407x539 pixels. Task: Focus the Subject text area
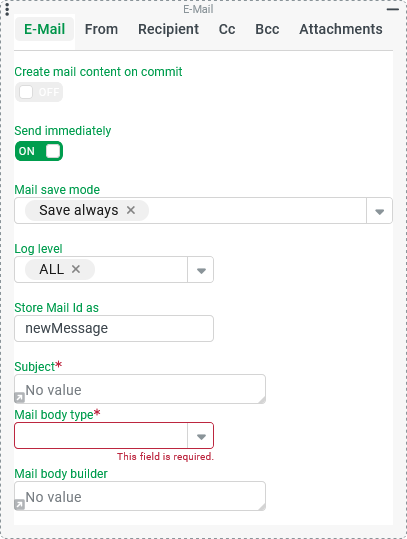[x=140, y=389]
